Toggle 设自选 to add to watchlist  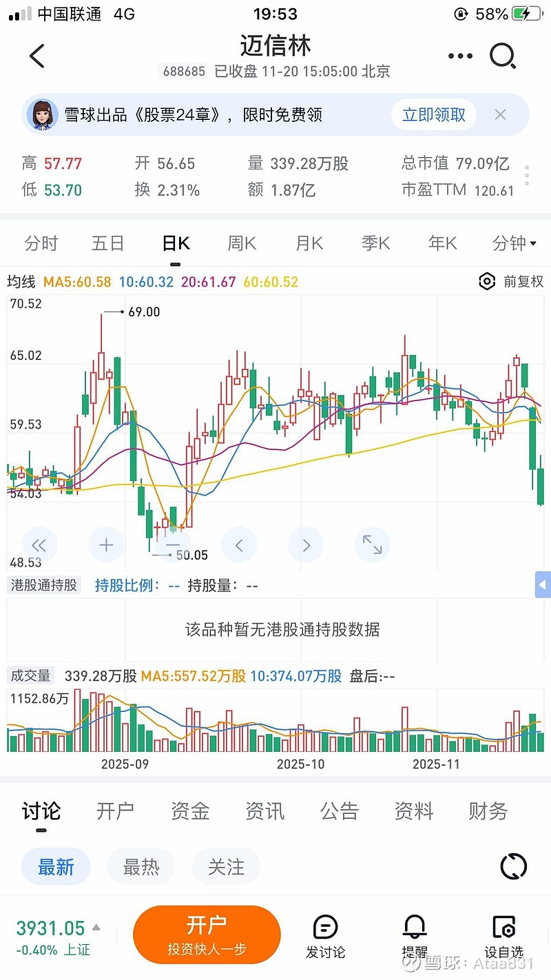[x=503, y=935]
